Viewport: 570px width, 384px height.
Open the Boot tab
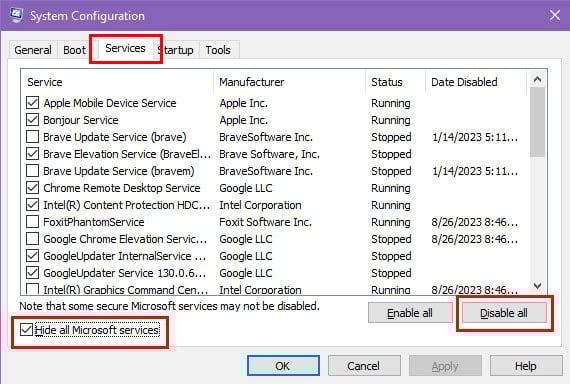point(75,50)
